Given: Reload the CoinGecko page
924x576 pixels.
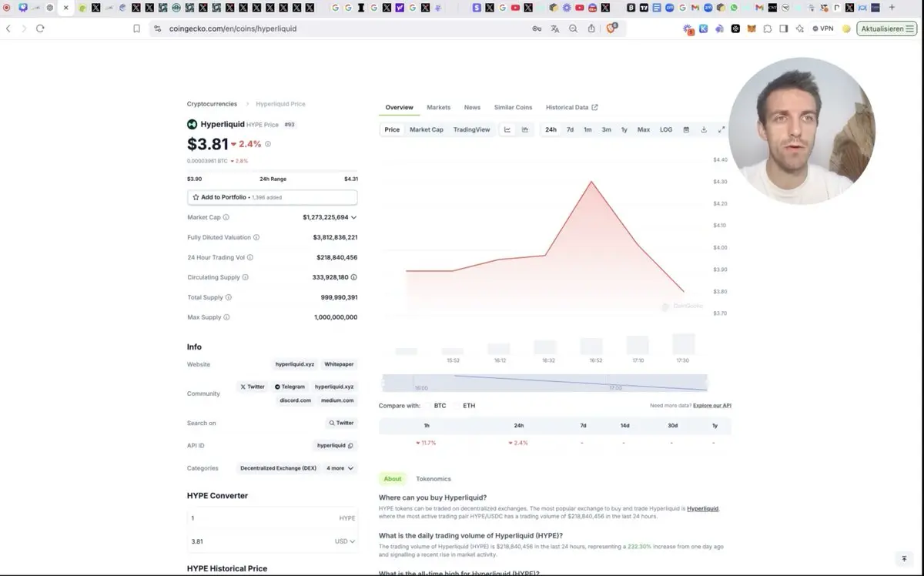Looking at the screenshot, I should click(40, 28).
